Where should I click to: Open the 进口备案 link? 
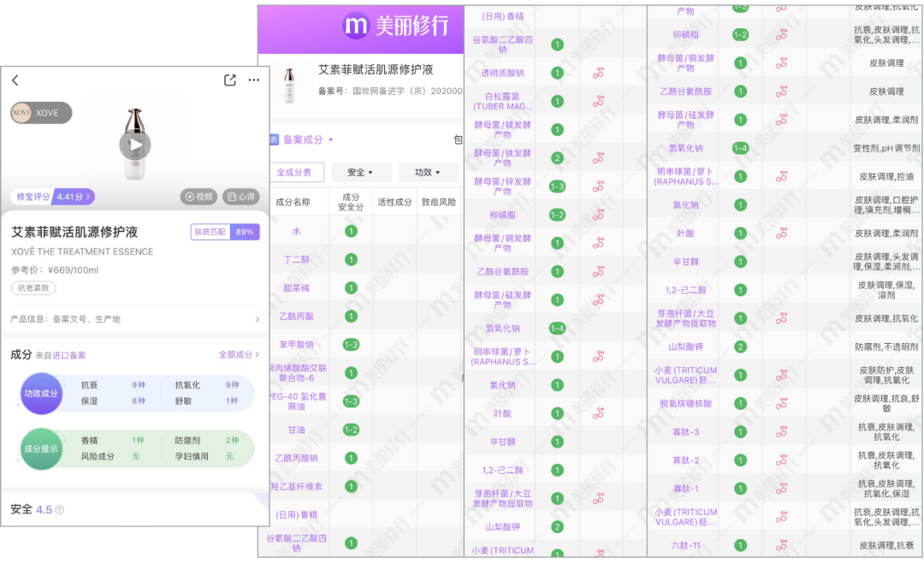(69, 355)
